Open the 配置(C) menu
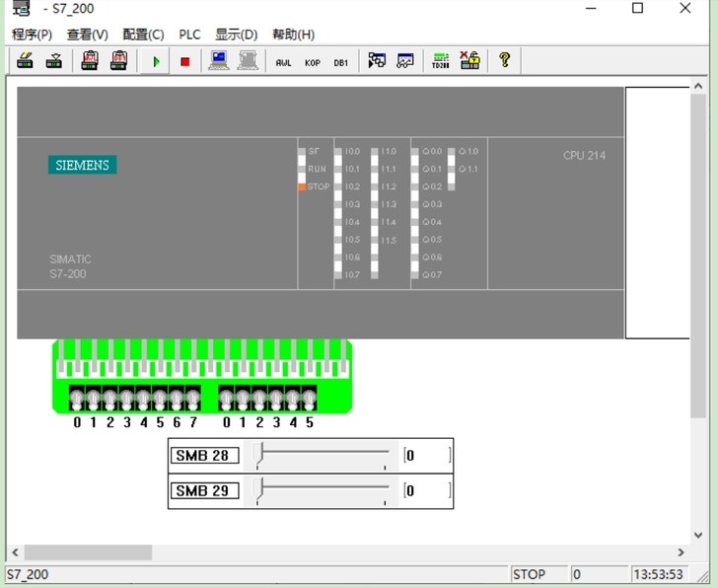Screen dimensions: 718x588 point(143,35)
